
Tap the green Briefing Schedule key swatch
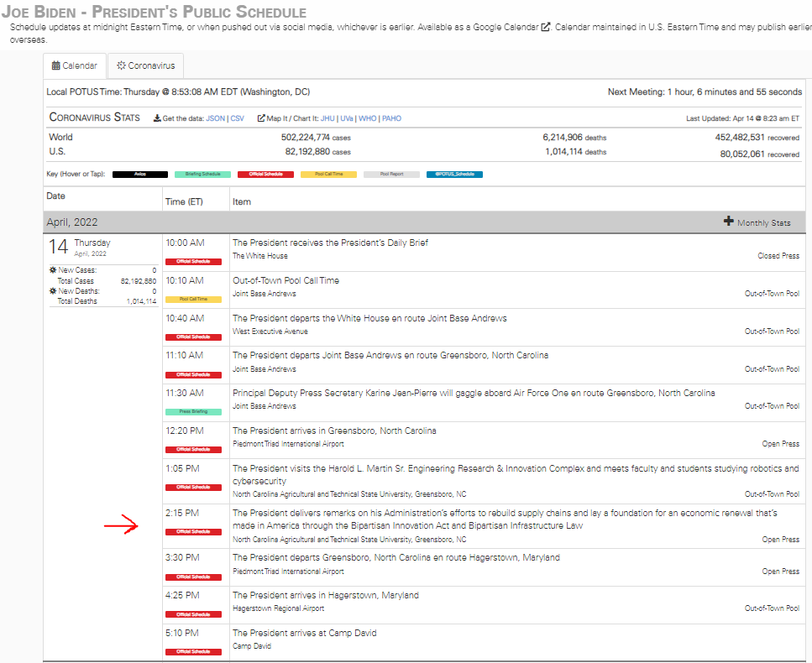[203, 175]
